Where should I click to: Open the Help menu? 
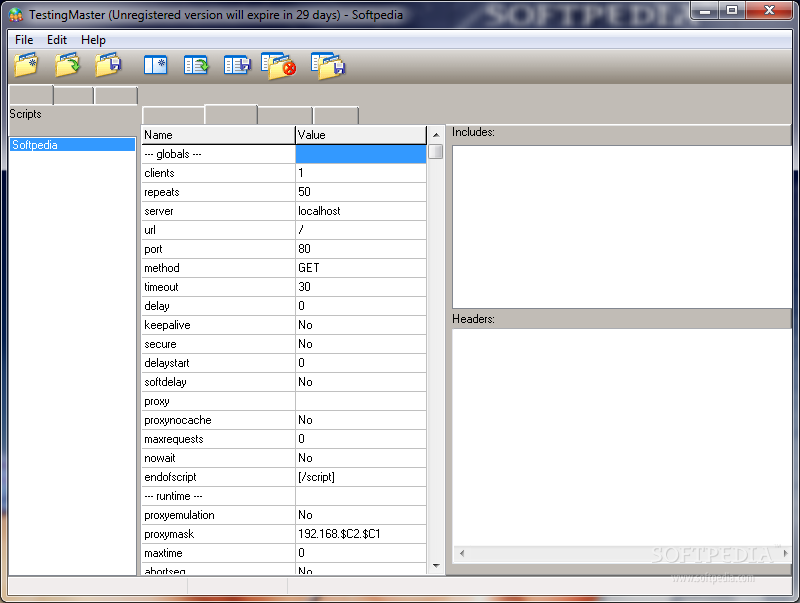coord(93,40)
